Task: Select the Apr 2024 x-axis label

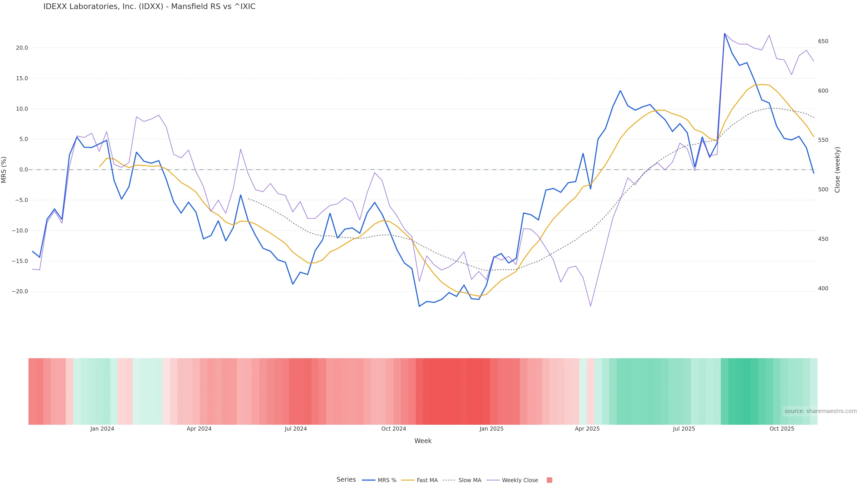Action: [x=199, y=429]
